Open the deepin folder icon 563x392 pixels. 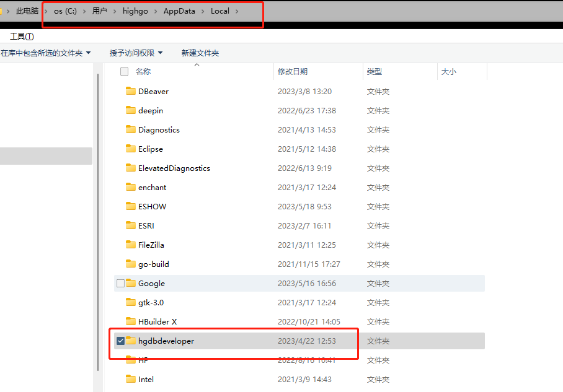point(131,110)
